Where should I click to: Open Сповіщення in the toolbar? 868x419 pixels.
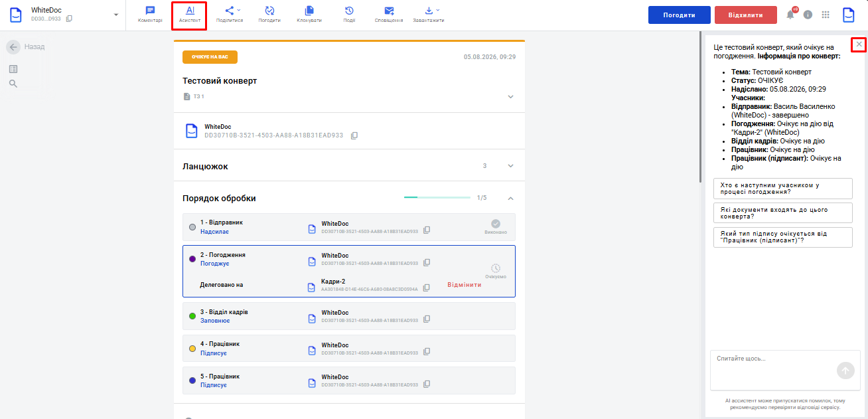tap(389, 15)
